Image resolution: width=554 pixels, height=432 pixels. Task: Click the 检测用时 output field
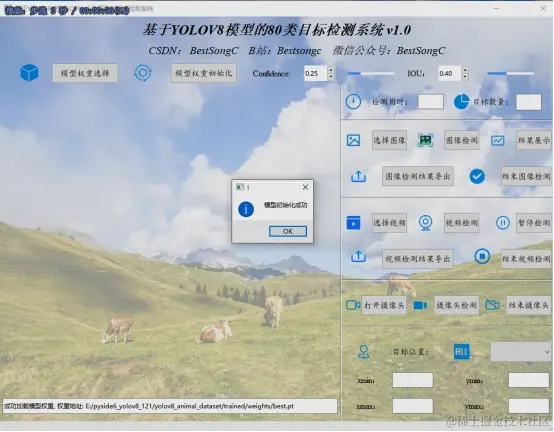point(431,102)
